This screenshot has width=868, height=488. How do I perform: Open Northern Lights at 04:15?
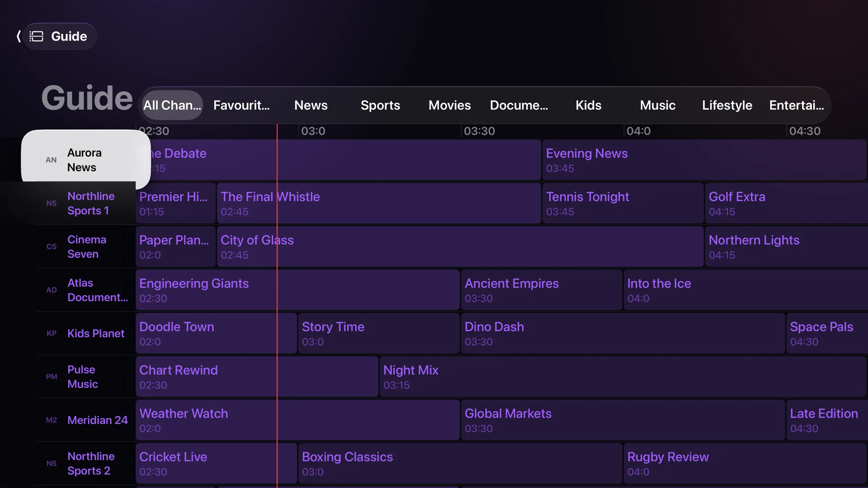[x=787, y=247]
